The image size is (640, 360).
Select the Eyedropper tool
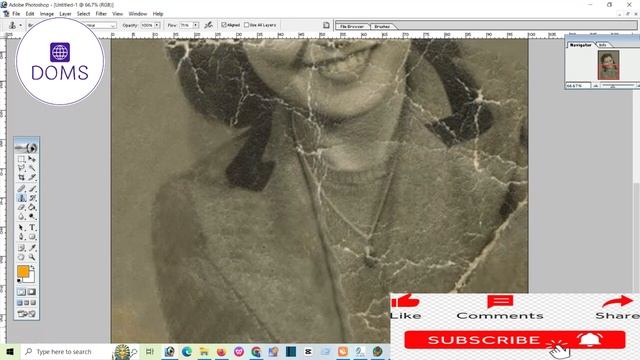32,248
